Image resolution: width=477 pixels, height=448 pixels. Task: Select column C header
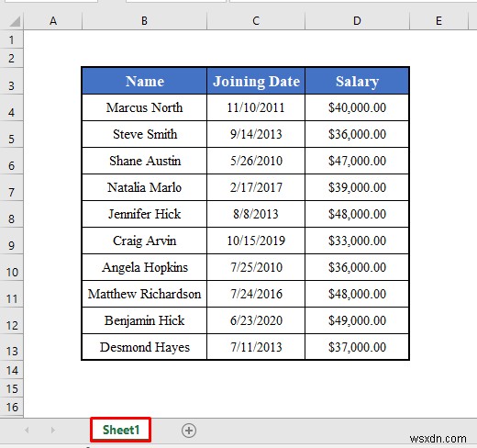[256, 21]
